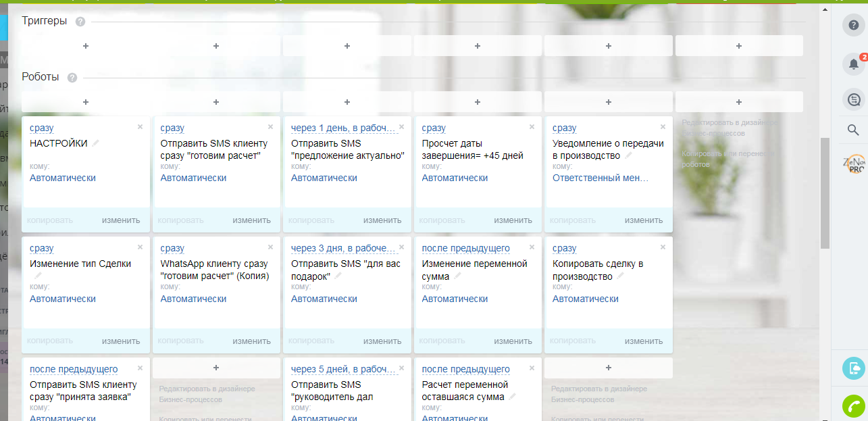Click pencil beside Расчет переменной оставшаяся сумма
Viewport: 868px width, 421px height.
pos(513,397)
